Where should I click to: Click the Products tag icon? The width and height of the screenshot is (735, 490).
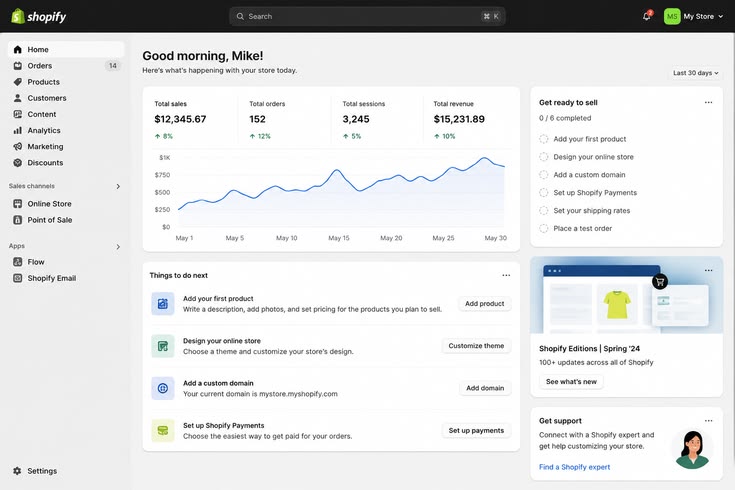[18, 82]
